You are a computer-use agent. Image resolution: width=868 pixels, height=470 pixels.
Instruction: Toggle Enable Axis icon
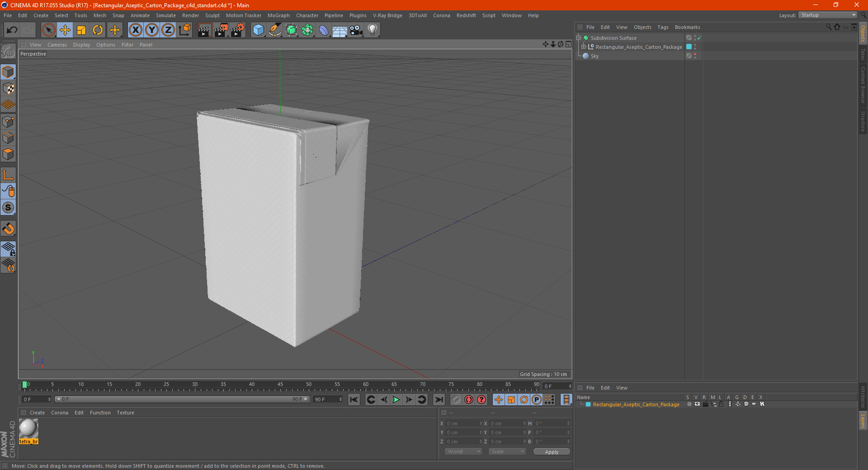coord(8,175)
